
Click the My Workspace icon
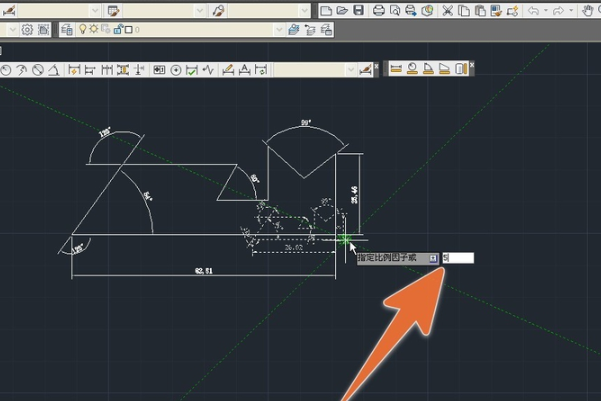(43, 30)
